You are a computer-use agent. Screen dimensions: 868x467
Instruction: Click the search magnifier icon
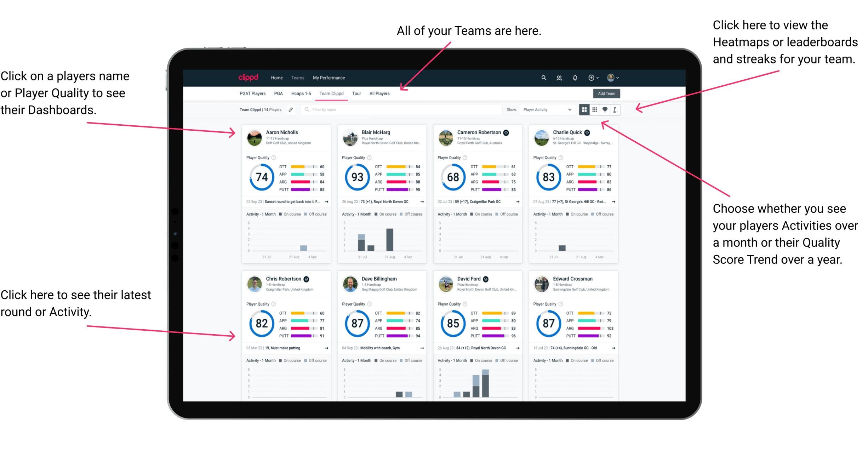pos(543,77)
